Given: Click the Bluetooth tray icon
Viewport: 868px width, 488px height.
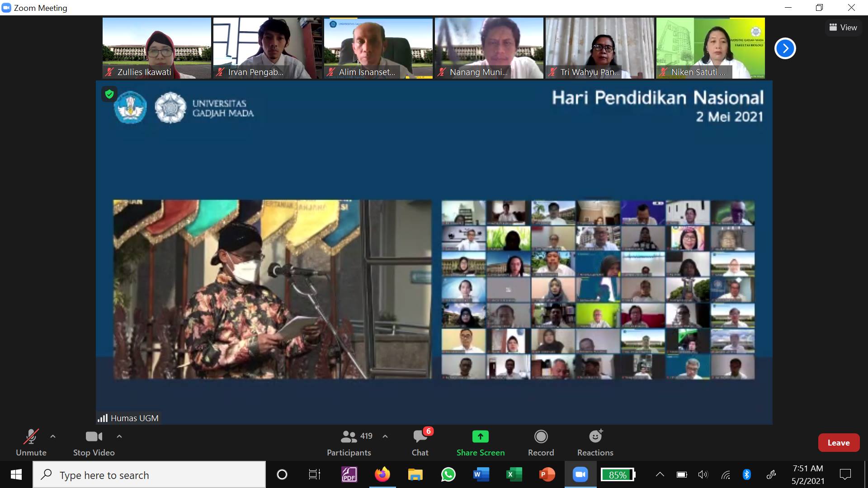Looking at the screenshot, I should point(747,474).
